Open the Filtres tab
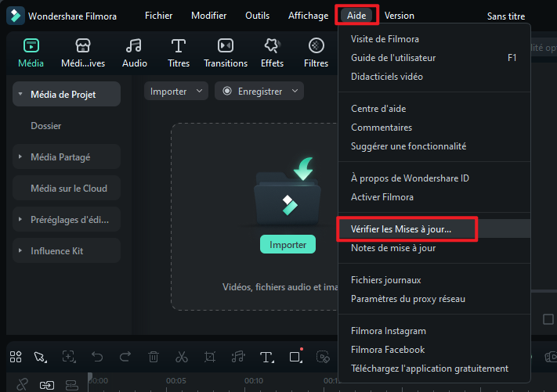 316,53
